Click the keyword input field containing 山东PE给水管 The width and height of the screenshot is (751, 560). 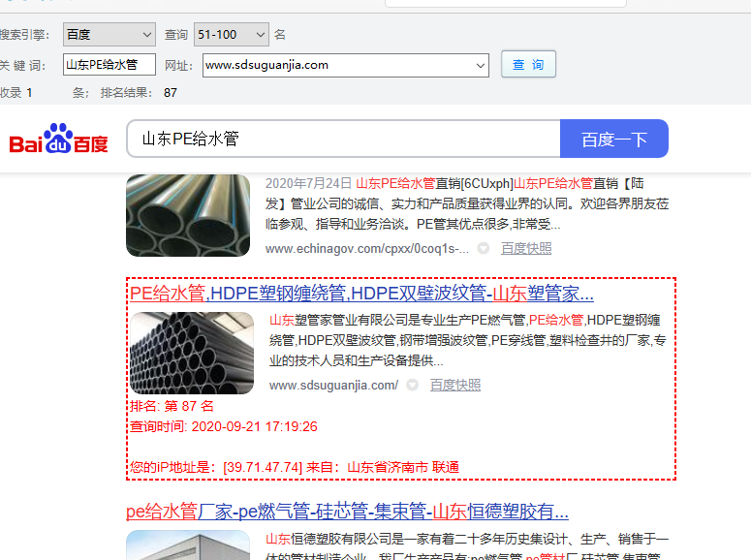pos(110,65)
